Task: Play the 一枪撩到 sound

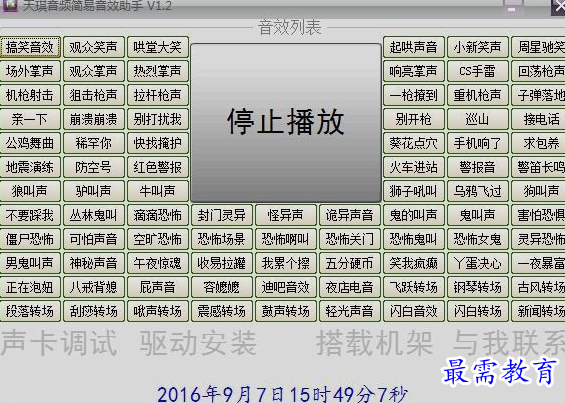Action: coord(414,96)
